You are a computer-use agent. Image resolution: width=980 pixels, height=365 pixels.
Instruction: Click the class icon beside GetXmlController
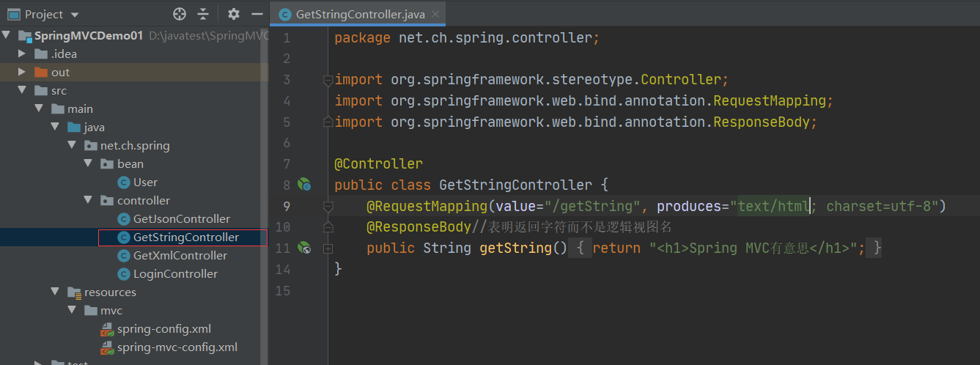coord(124,255)
